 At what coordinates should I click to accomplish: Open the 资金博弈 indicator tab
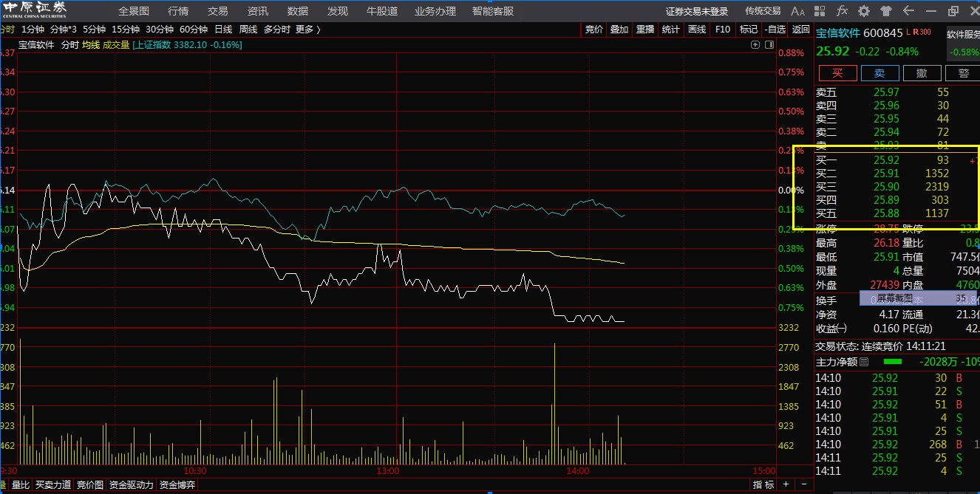(177, 485)
